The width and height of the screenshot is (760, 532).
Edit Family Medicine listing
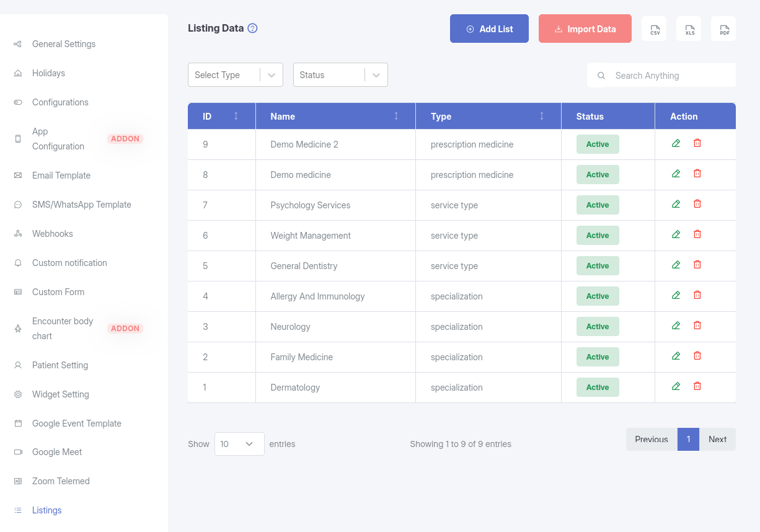[x=676, y=356]
